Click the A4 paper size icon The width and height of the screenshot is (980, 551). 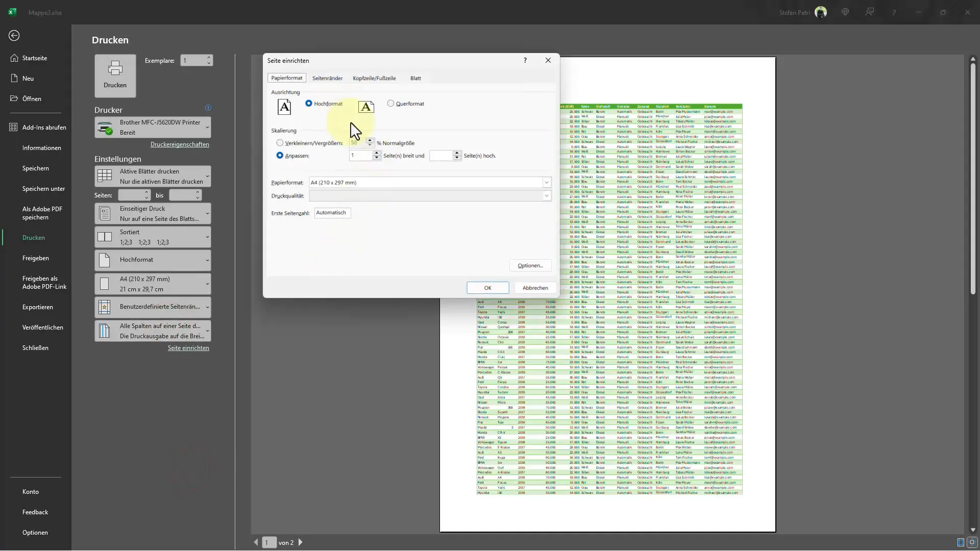coord(105,284)
